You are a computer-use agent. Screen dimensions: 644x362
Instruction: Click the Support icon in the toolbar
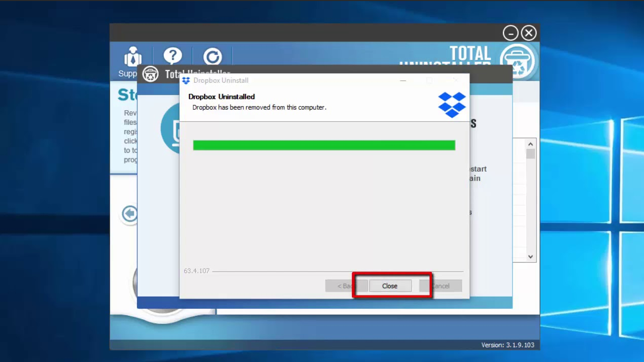pos(132,57)
